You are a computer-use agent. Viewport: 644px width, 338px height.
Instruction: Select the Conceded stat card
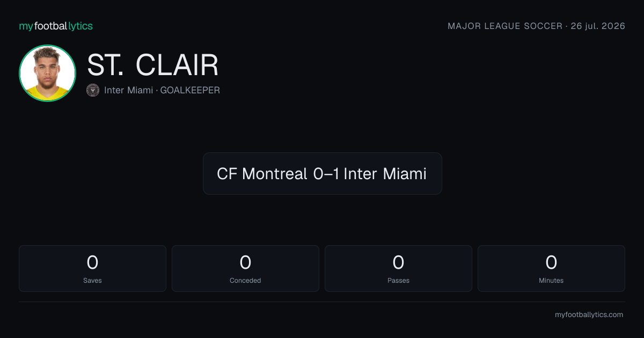245,268
